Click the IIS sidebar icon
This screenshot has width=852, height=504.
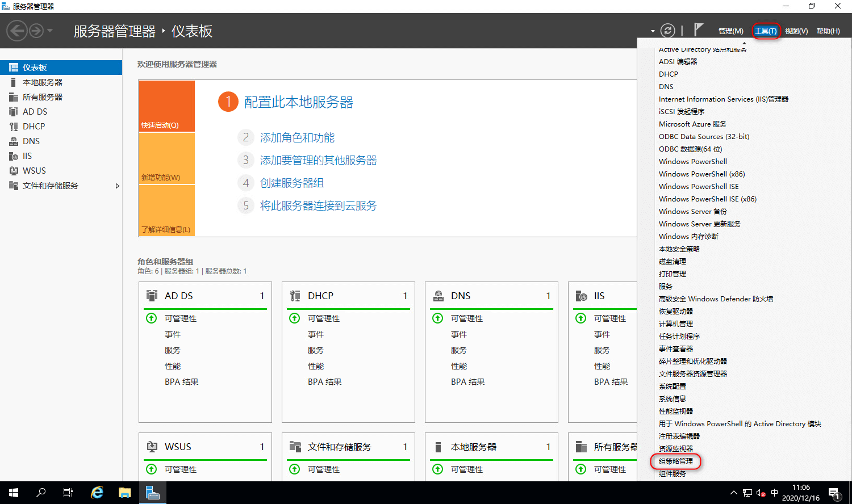[x=14, y=156]
